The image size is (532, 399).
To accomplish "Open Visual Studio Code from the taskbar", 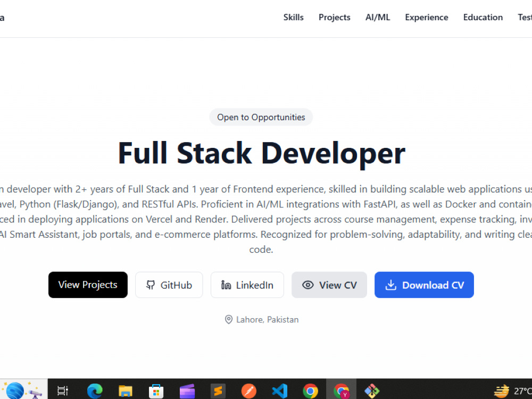I will (x=280, y=391).
